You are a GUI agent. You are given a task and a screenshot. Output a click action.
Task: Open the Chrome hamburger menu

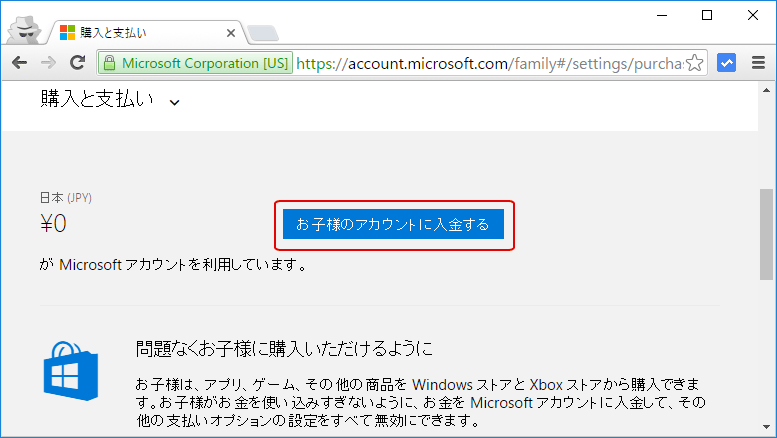(758, 63)
